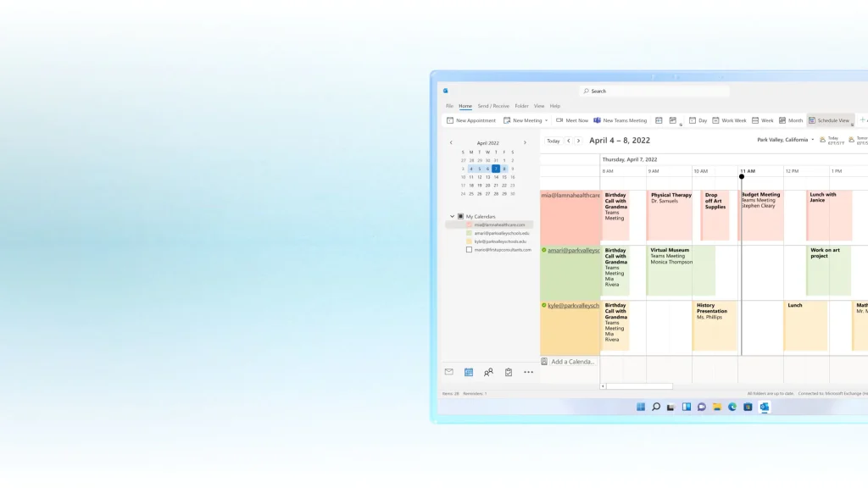Open the New Meeting dropdown arrow

(x=547, y=120)
